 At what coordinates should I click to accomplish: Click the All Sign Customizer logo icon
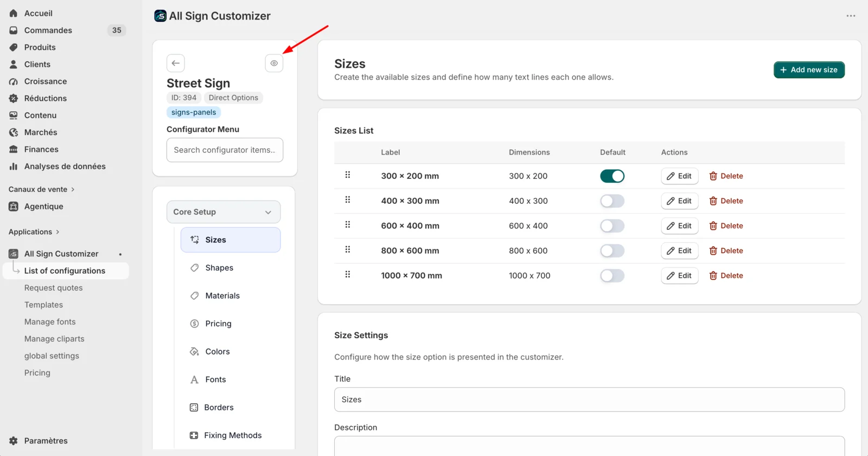coord(160,16)
